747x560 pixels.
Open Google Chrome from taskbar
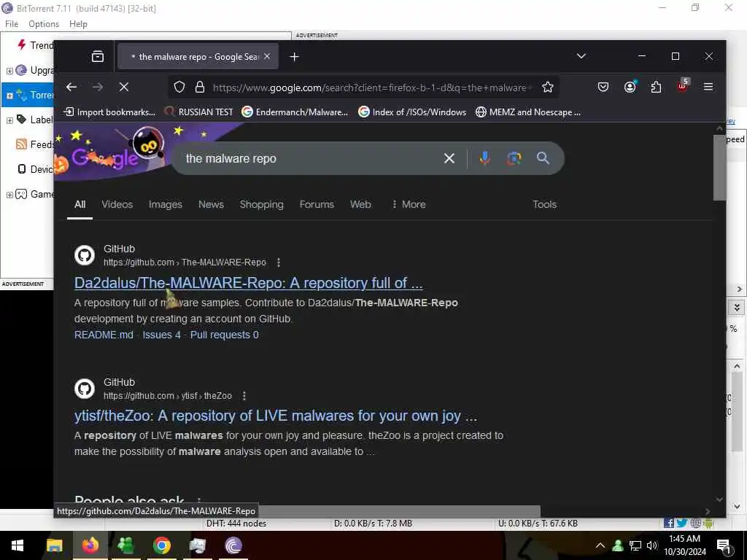tap(162, 545)
